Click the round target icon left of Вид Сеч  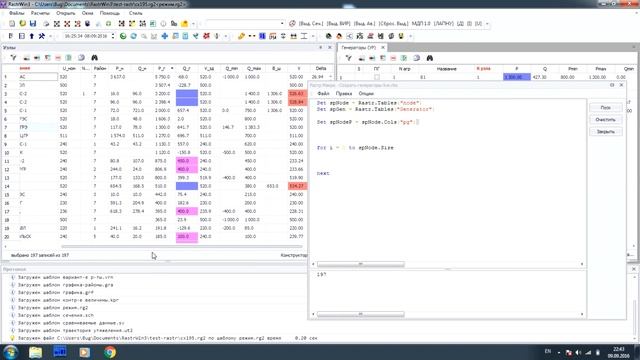[292, 24]
